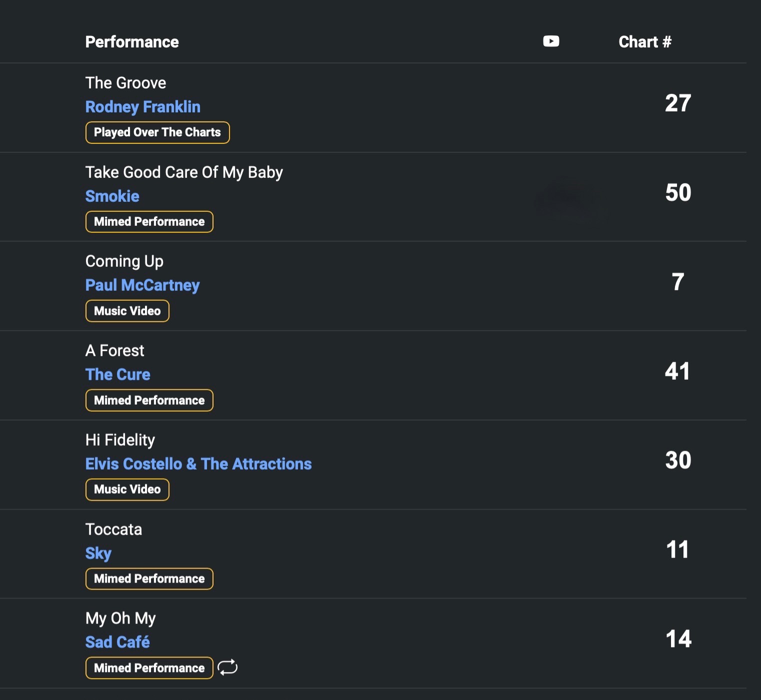The image size is (761, 700).
Task: Click the Performance column header
Action: pos(132,42)
